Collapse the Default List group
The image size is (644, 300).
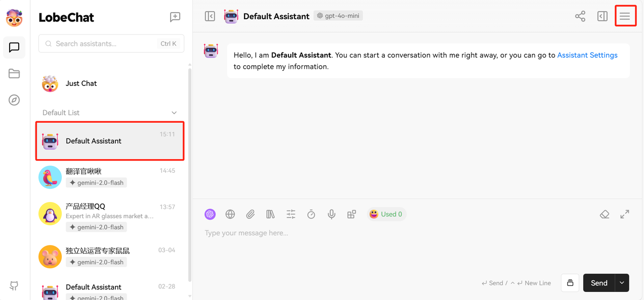pos(174,113)
